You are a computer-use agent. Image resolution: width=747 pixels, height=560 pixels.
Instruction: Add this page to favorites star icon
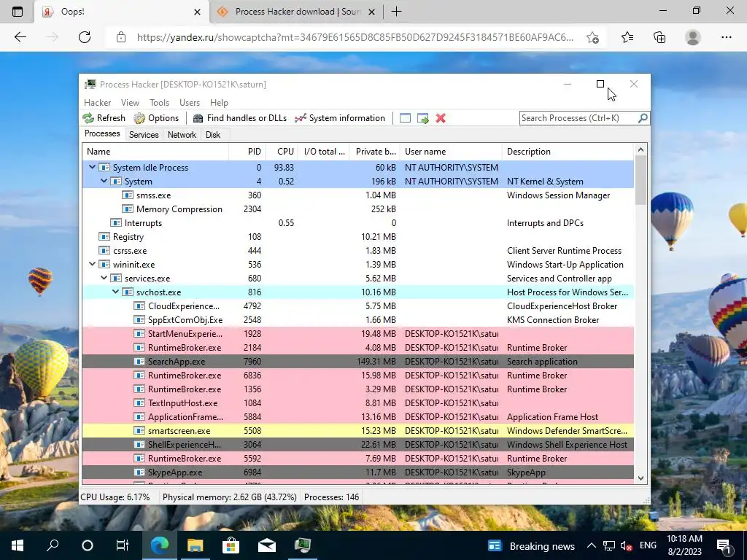pos(592,37)
